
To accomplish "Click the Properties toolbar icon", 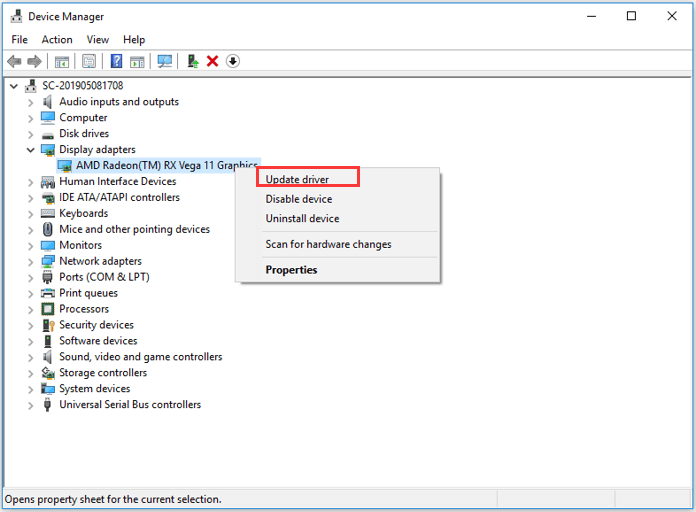I will tap(89, 61).
